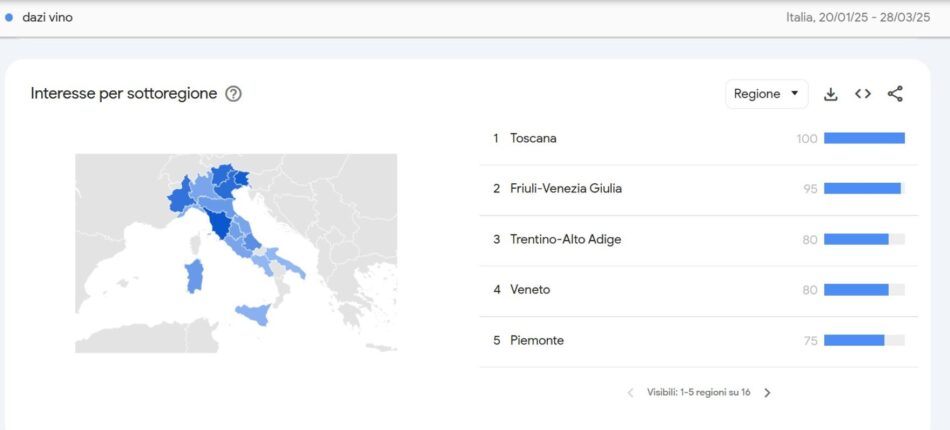950x430 pixels.
Task: Click Sicily on the Italy map
Action: tap(253, 315)
